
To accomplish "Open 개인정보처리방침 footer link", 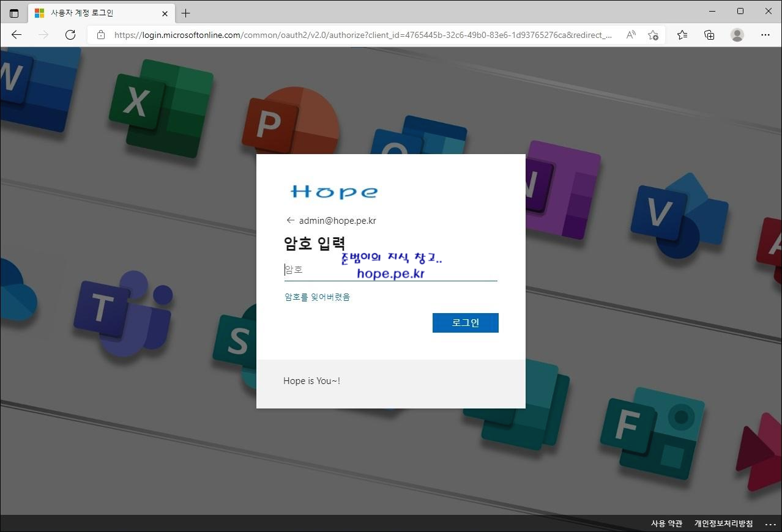I will tap(723, 523).
